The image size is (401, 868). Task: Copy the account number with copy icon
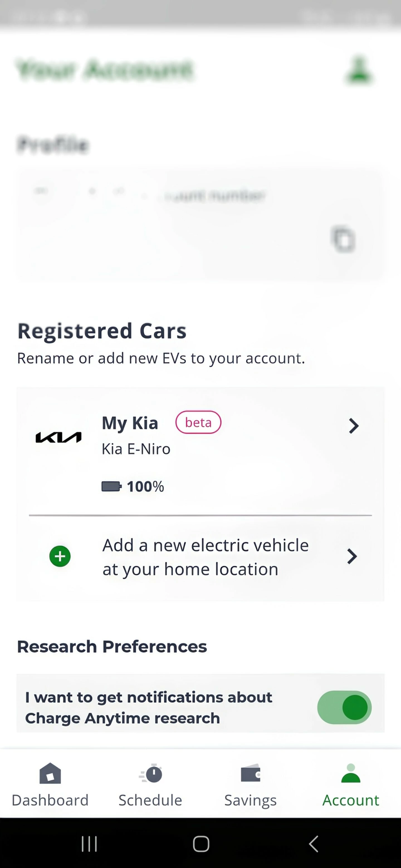[343, 240]
